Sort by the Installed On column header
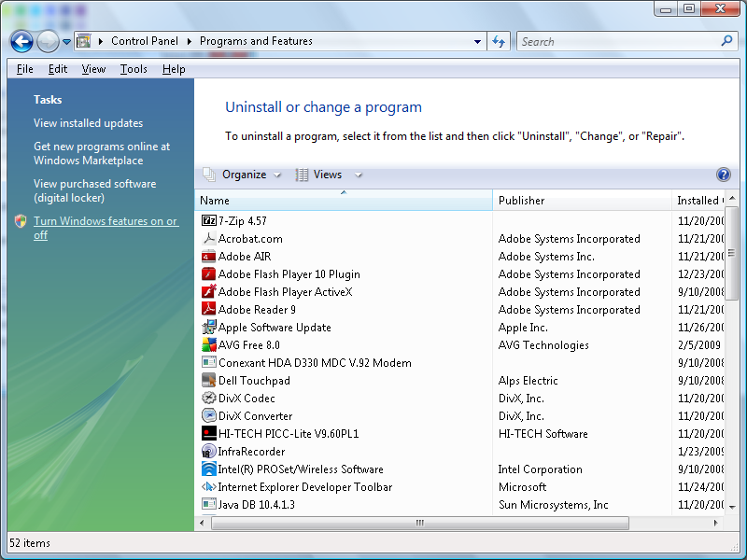This screenshot has height=560, width=747. click(x=698, y=200)
